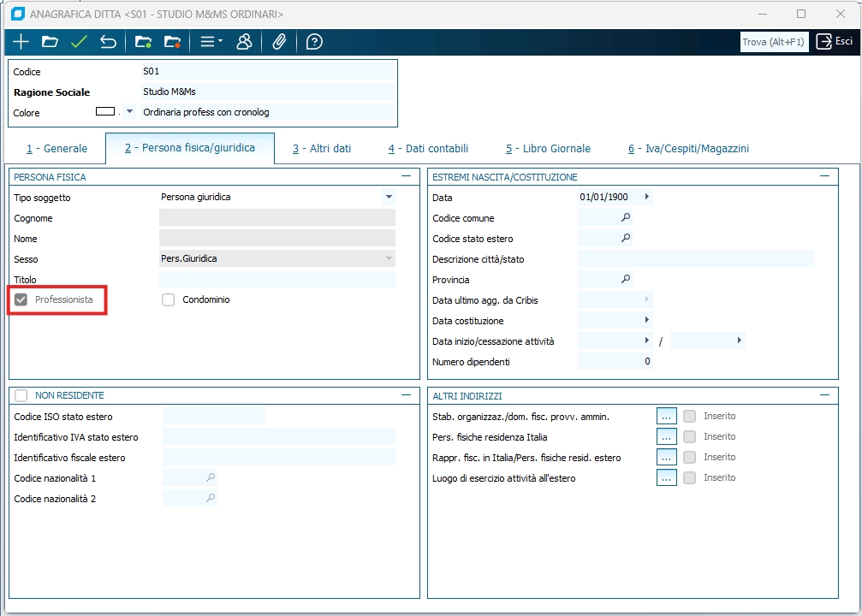862x616 pixels.
Task: Click the paperclip attachments icon
Action: pyautogui.click(x=279, y=42)
